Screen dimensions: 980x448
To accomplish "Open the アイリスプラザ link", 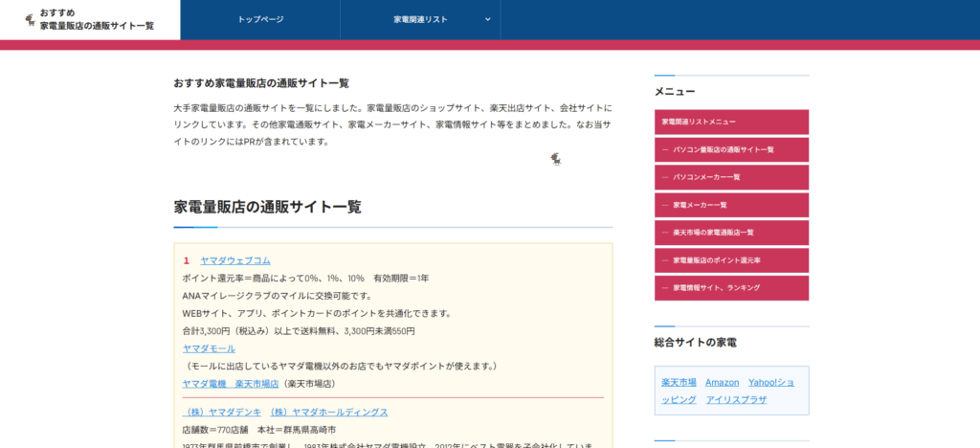I will pos(736,399).
